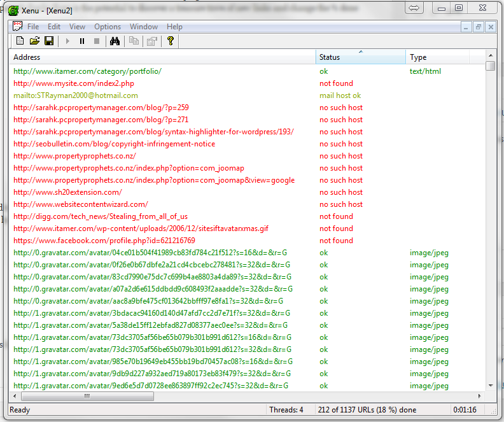Click the Find binoculars icon
504x422 pixels.
(x=115, y=41)
